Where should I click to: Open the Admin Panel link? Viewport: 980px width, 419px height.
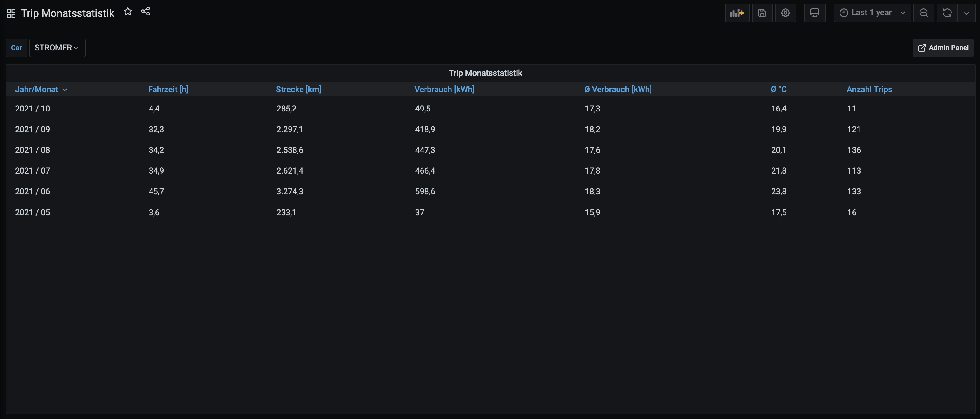click(x=943, y=48)
